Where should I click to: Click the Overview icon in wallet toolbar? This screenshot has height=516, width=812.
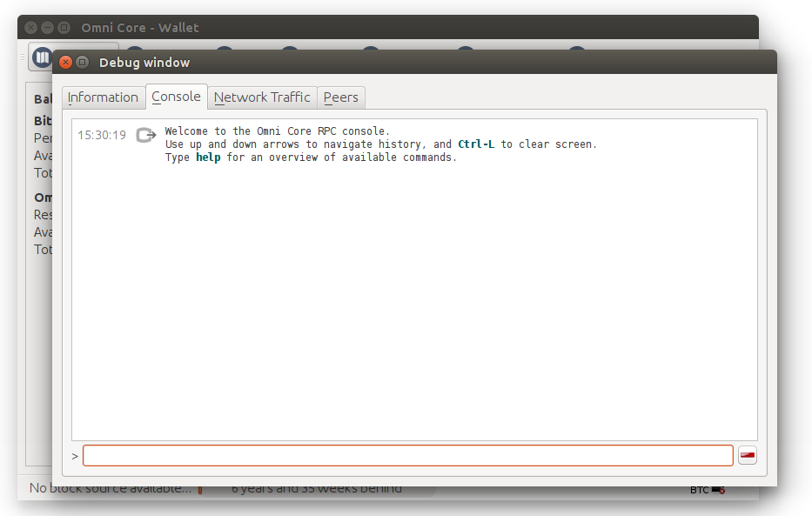point(42,57)
